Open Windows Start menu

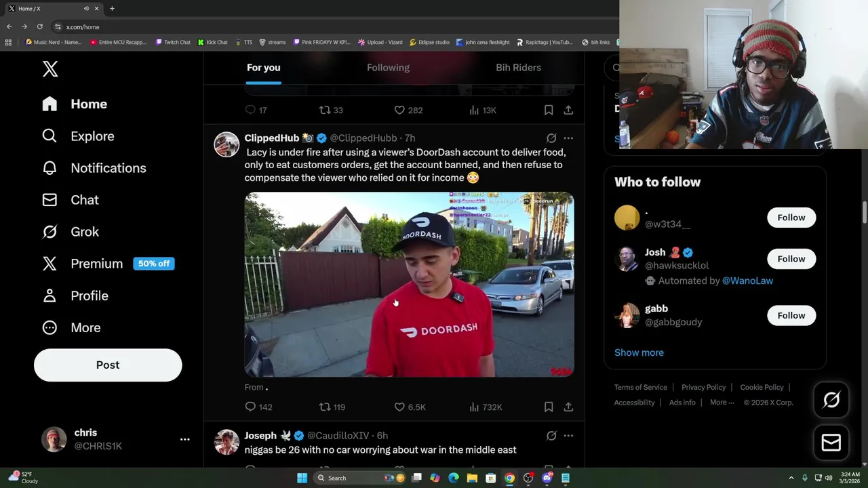[x=302, y=478]
